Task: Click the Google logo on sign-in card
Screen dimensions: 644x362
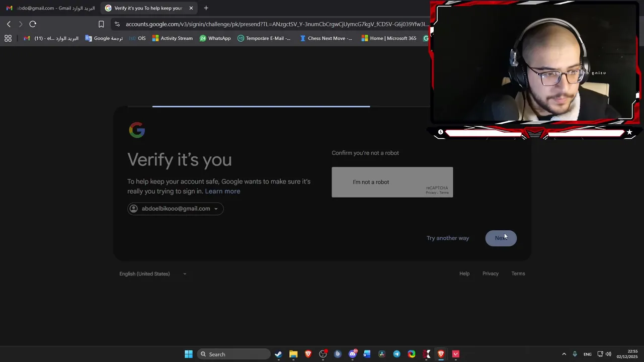Action: (137, 130)
